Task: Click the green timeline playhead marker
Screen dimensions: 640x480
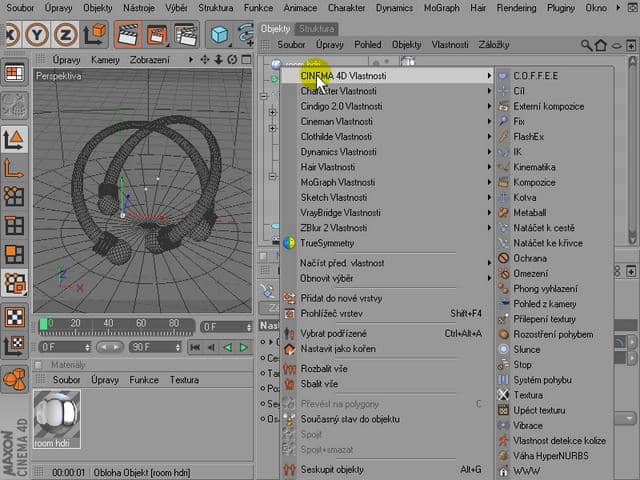Action: click(43, 324)
